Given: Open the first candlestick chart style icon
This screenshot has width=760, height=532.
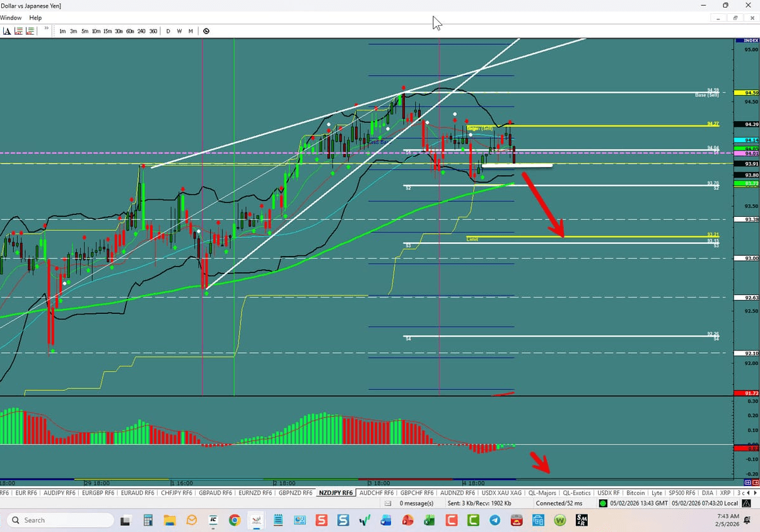Looking at the screenshot, I should 19,30.
